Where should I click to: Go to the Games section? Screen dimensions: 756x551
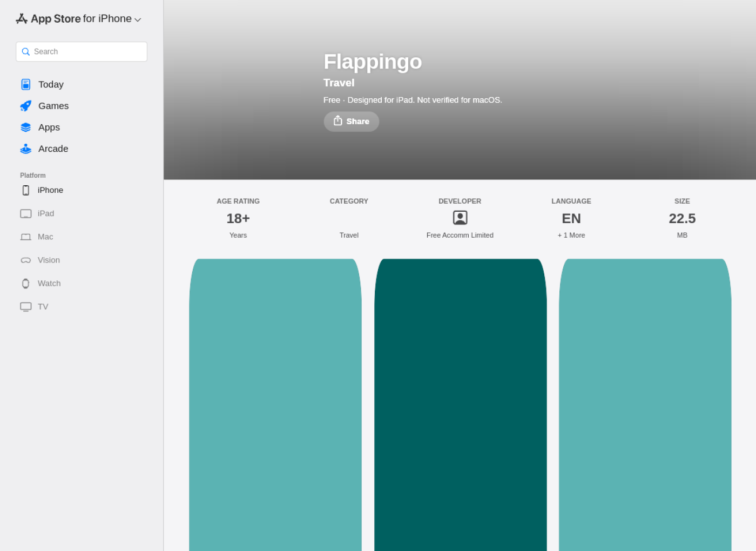pos(53,106)
